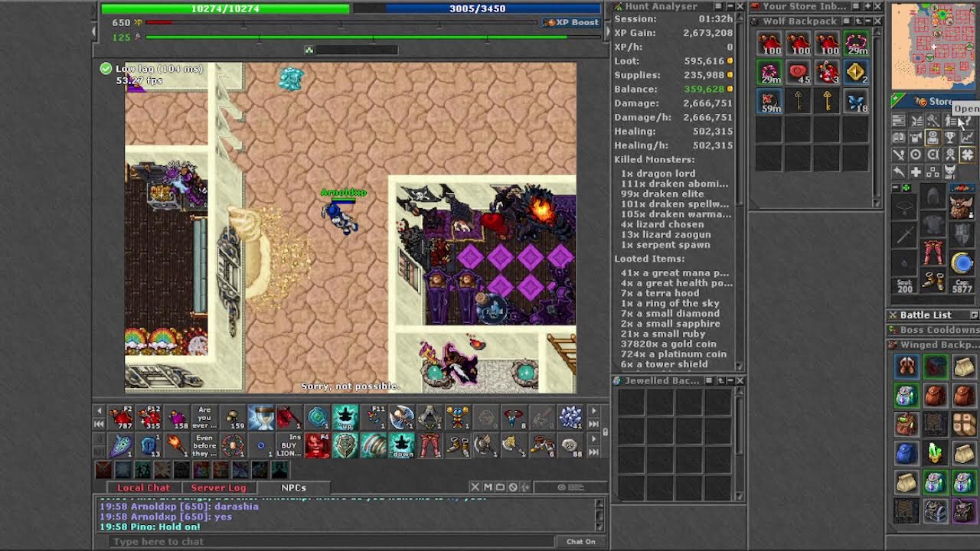Toggle defensive fight mode icon
Screen dimensions: 980x551
pos(933,155)
